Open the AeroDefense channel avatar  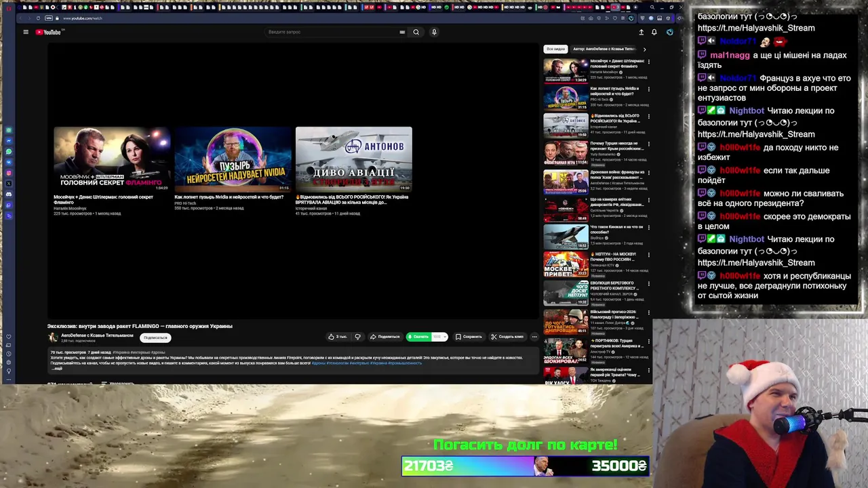tap(53, 338)
